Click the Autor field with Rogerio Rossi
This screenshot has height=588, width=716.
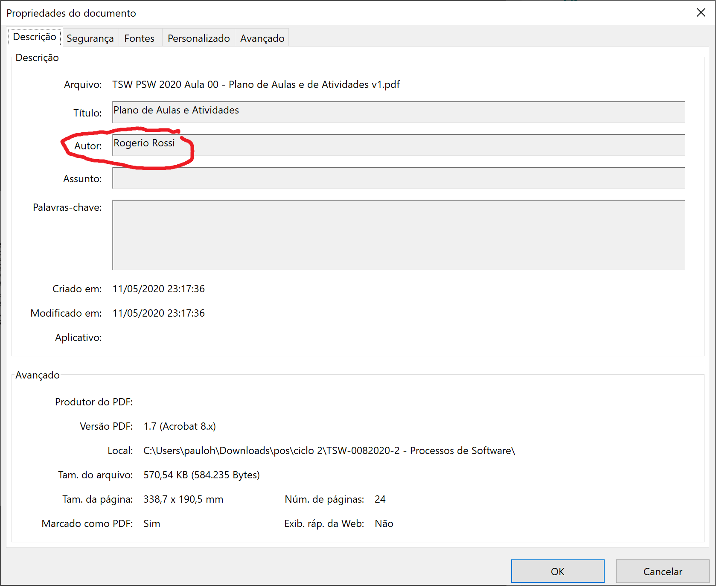399,145
